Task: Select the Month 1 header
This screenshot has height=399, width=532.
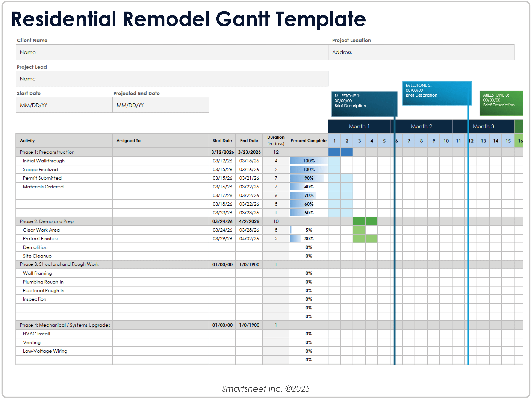Action: (359, 126)
